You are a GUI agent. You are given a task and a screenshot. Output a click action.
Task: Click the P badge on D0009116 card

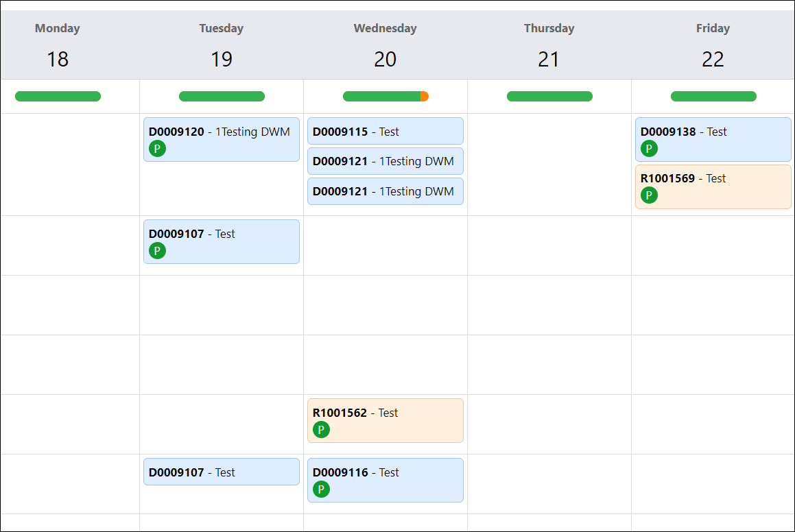pyautogui.click(x=321, y=489)
